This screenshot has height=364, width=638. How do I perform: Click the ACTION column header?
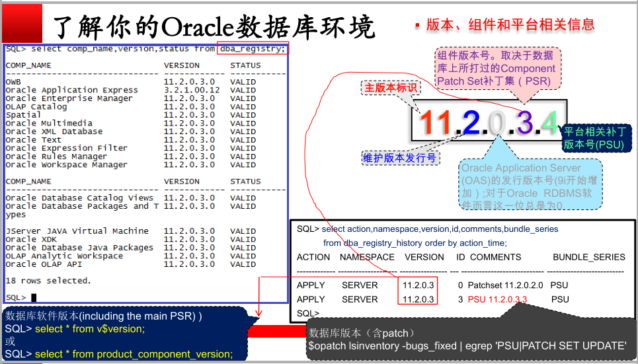313,257
